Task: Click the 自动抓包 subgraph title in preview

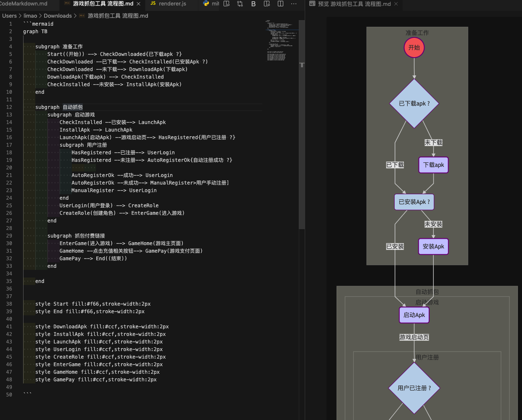Action: pos(427,292)
